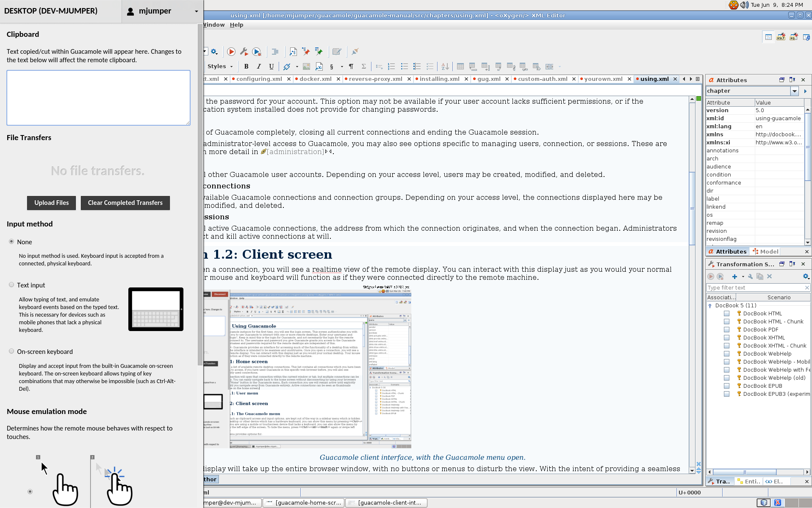Check the DocBook PDF scenario checkbox
Screen dimensions: 812x508
point(726,329)
